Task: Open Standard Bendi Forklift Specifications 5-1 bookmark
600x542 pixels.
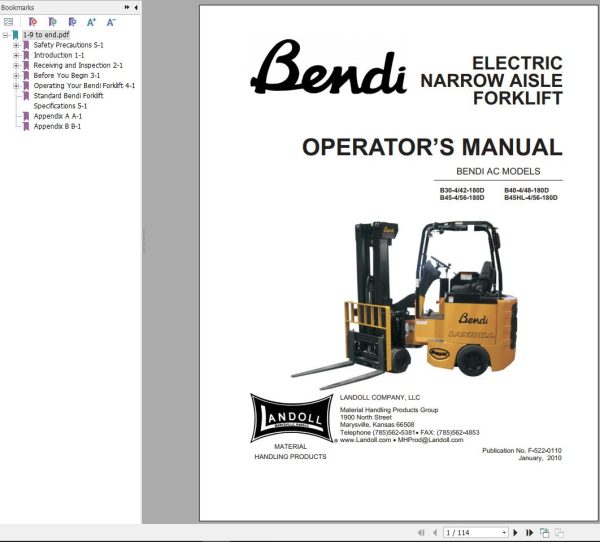Action: click(68, 101)
